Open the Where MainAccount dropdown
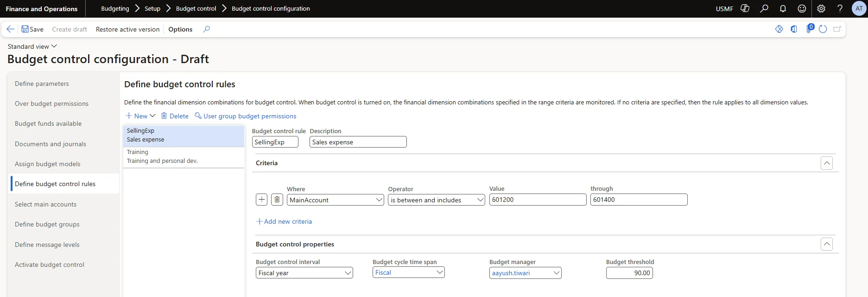Viewport: 868px width, 297px height. (336, 200)
